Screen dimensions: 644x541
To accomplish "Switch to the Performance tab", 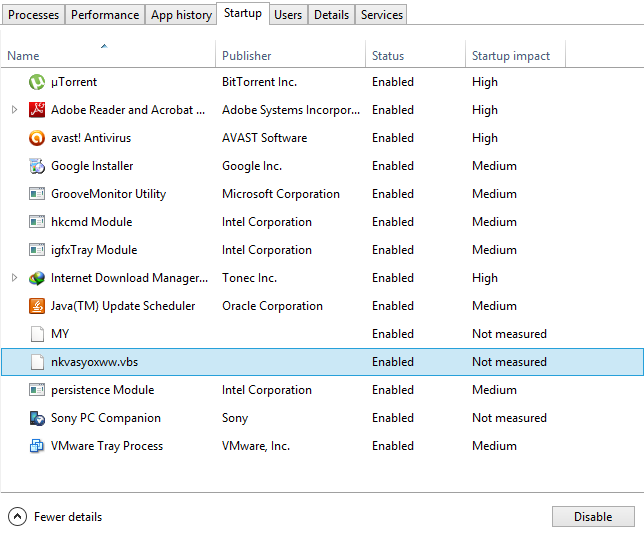I will tap(105, 15).
